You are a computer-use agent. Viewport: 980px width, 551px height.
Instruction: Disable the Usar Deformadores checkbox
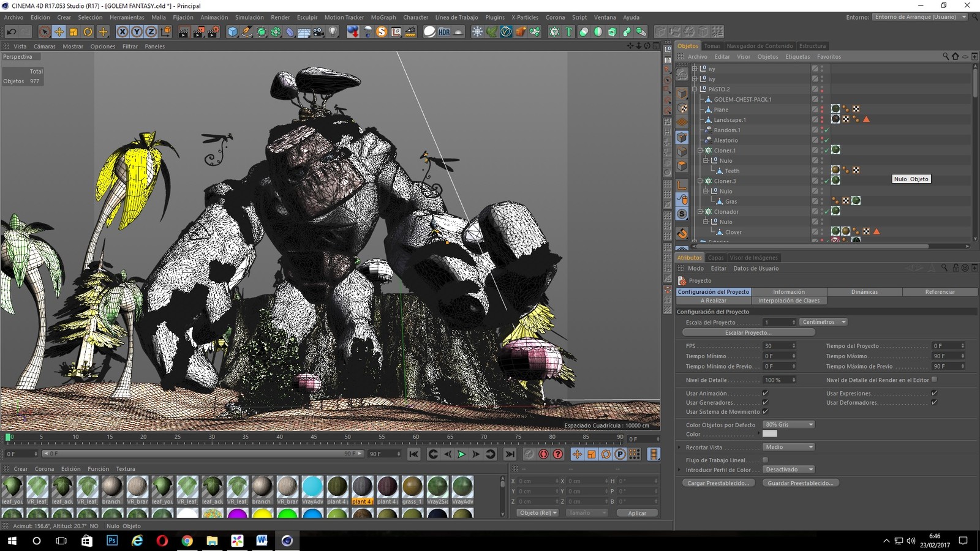click(x=934, y=402)
